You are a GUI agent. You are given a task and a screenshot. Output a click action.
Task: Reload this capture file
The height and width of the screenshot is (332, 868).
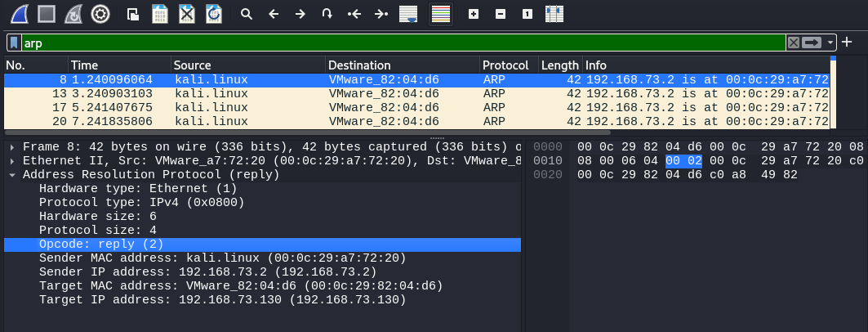(x=214, y=14)
